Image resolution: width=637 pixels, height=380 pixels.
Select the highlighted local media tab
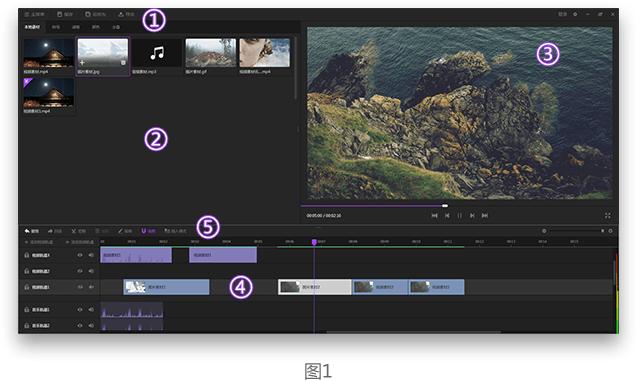pyautogui.click(x=32, y=27)
